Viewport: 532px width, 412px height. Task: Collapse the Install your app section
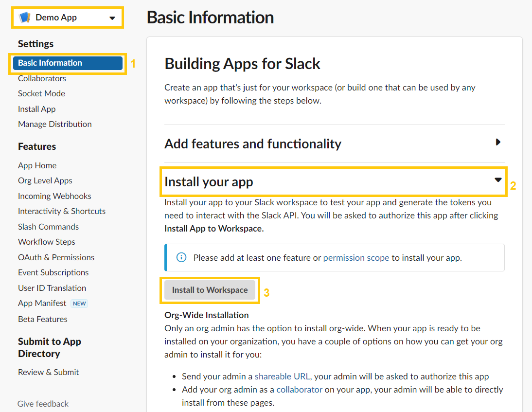(x=497, y=180)
